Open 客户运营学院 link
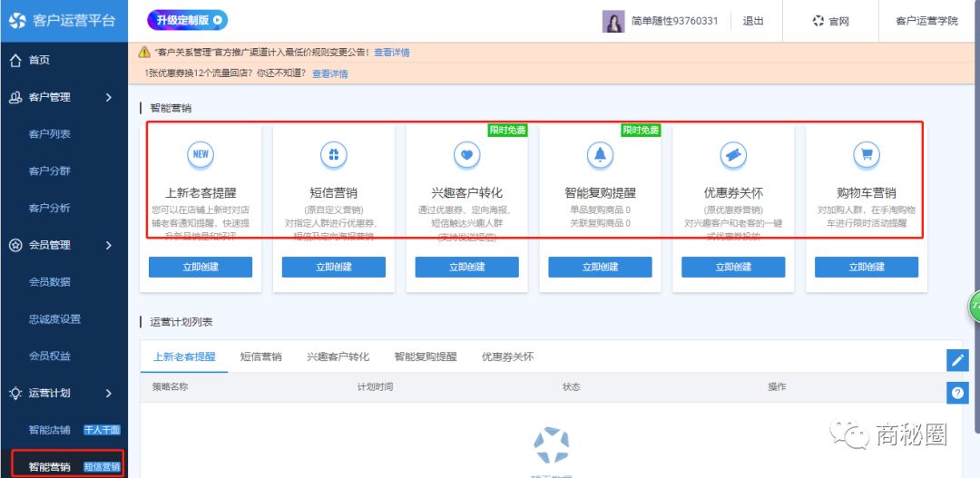This screenshot has width=980, height=478. pyautogui.click(x=926, y=21)
